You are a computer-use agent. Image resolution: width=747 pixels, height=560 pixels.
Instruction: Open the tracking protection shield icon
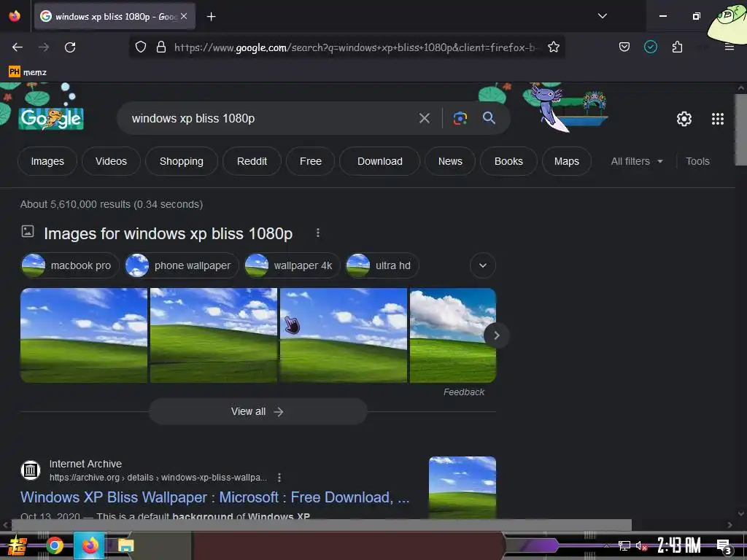pos(141,47)
